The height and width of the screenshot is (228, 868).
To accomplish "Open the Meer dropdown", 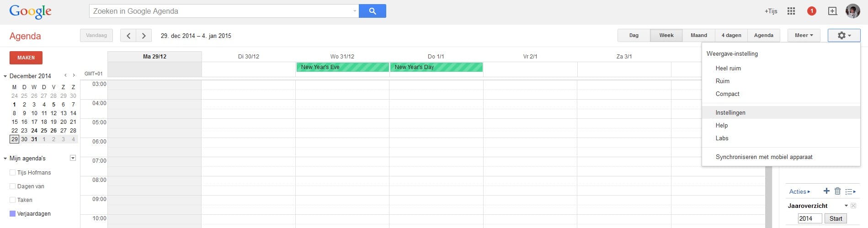I will pyautogui.click(x=804, y=35).
